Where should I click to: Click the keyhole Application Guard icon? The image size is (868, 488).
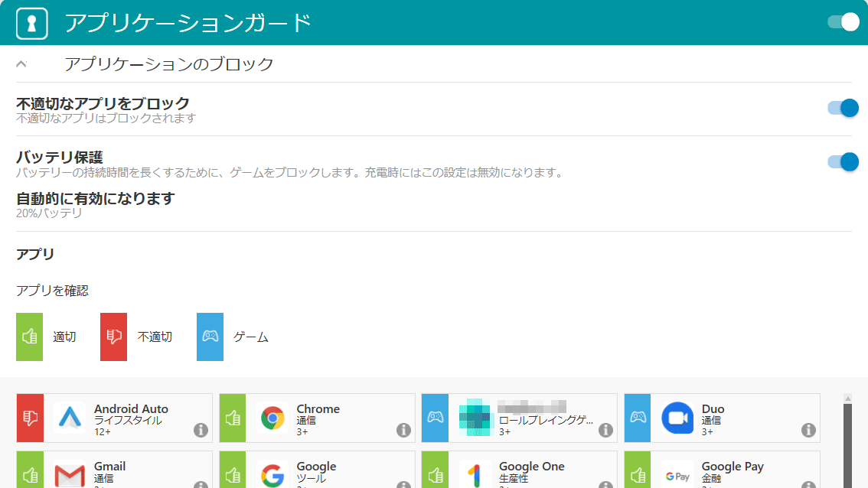pos(32,22)
